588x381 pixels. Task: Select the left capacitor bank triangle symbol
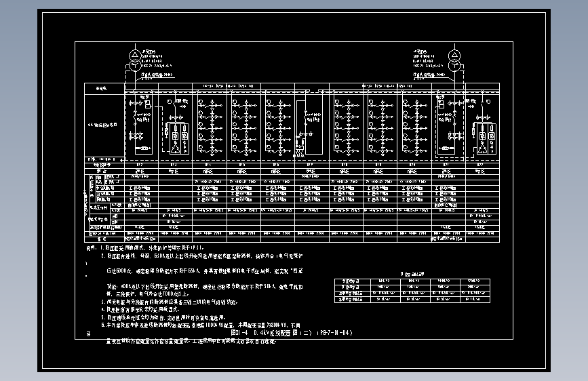[175, 148]
